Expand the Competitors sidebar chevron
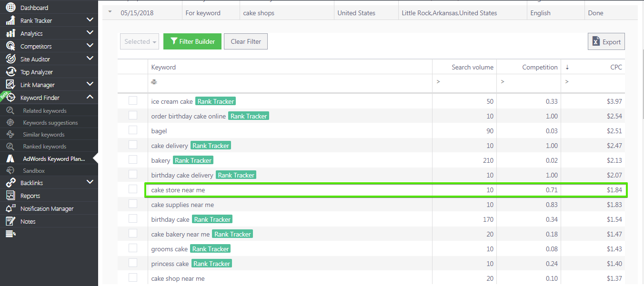The height and width of the screenshot is (286, 644). pos(90,46)
